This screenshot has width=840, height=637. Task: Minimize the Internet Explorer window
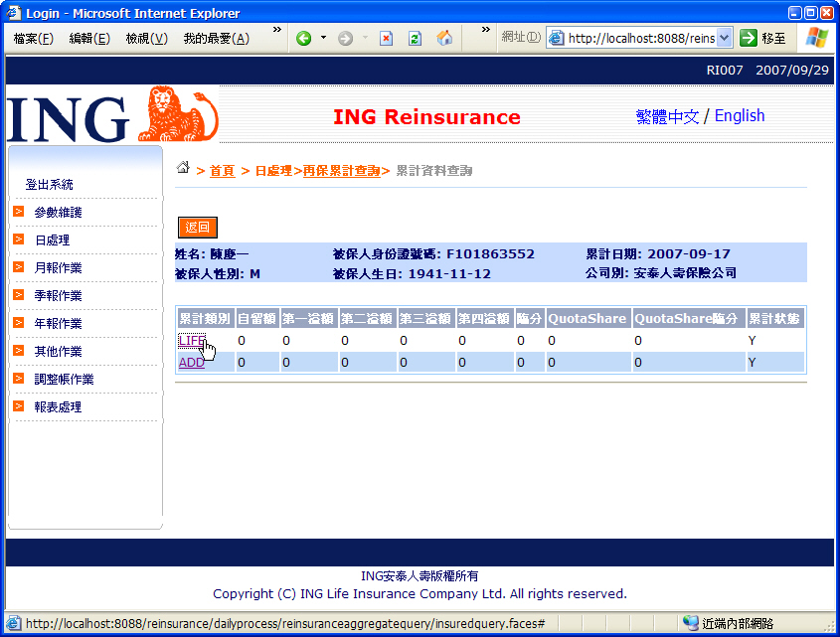[x=795, y=12]
